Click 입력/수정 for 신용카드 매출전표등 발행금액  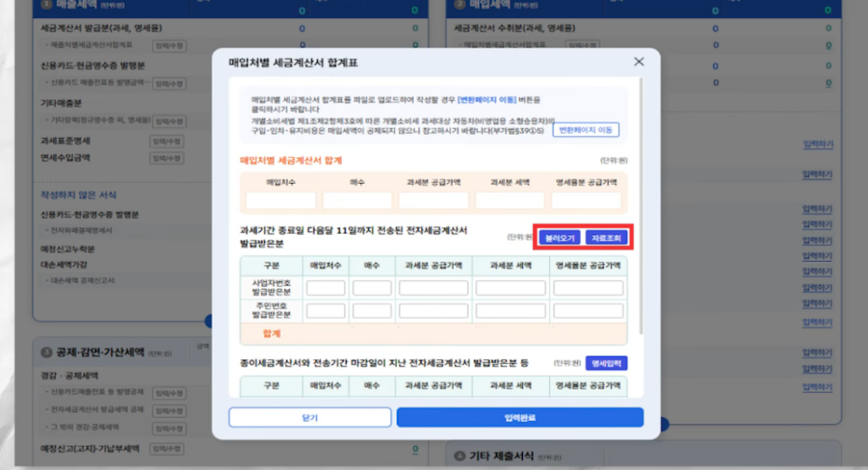tap(169, 84)
